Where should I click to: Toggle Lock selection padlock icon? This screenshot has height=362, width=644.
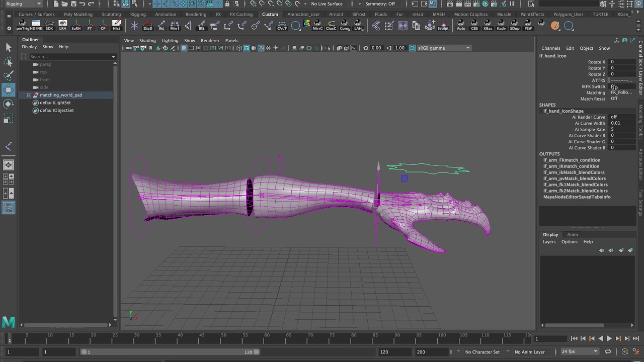(227, 4)
